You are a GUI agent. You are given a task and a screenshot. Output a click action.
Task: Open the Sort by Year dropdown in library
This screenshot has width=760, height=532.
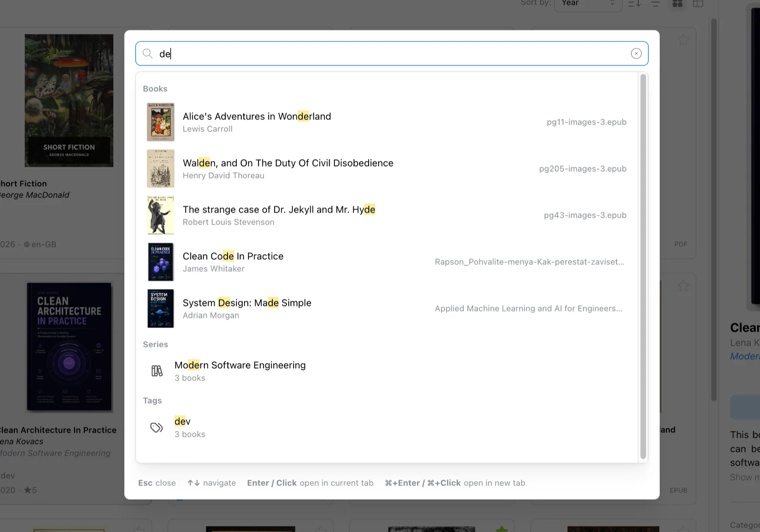pos(588,4)
